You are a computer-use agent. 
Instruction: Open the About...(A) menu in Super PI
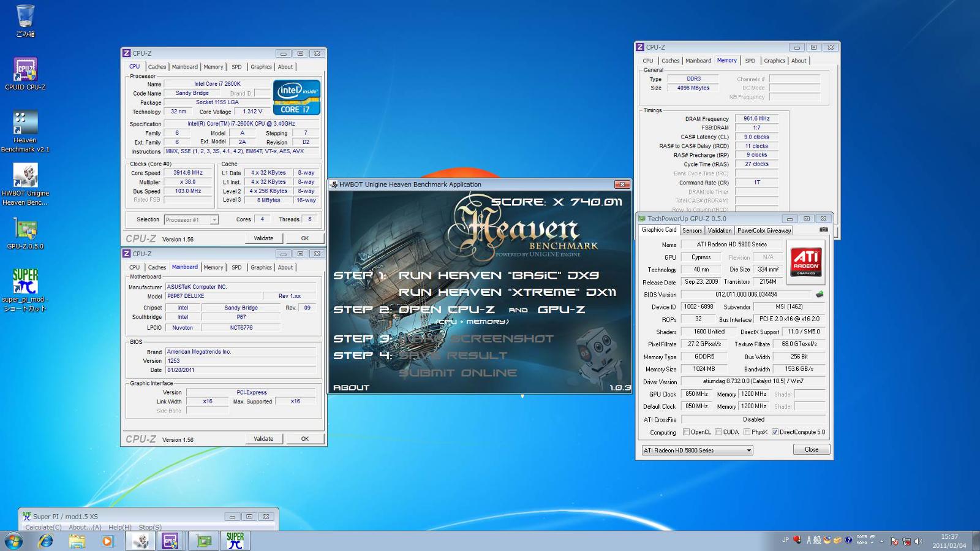coord(85,527)
